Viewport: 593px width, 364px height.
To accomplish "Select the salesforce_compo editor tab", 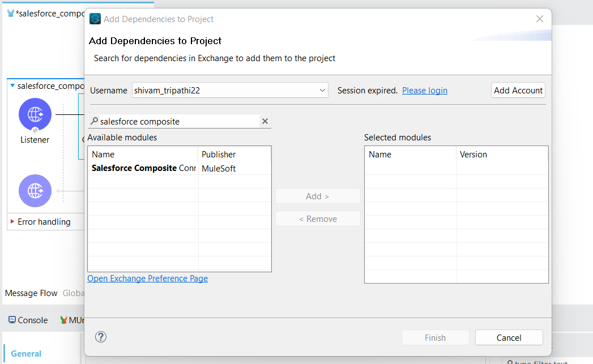I will pyautogui.click(x=46, y=14).
